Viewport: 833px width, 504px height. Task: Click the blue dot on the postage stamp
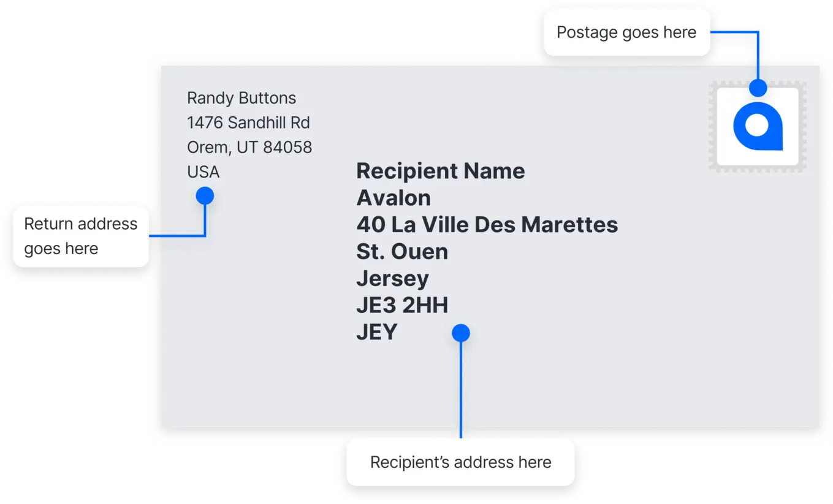click(x=758, y=88)
